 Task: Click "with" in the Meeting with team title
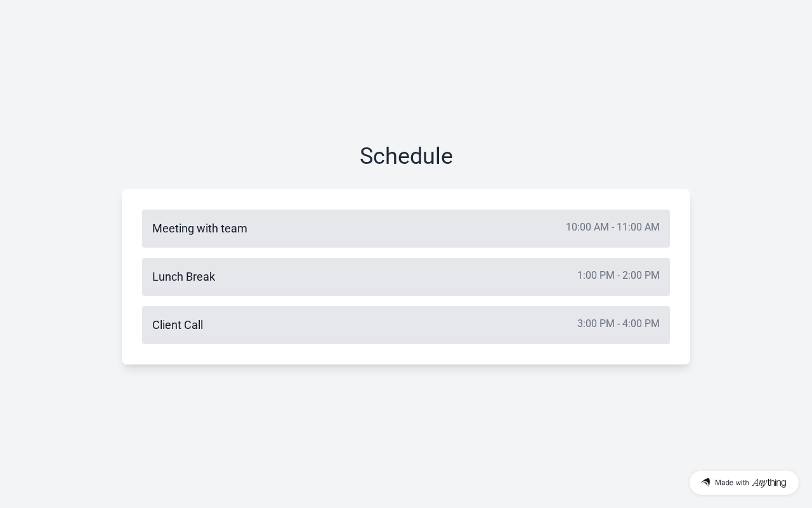pyautogui.click(x=207, y=229)
